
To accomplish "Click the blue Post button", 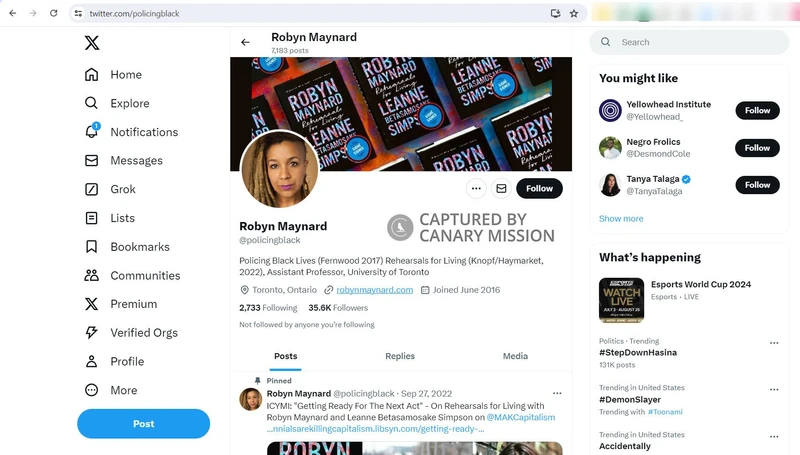I will [x=143, y=423].
